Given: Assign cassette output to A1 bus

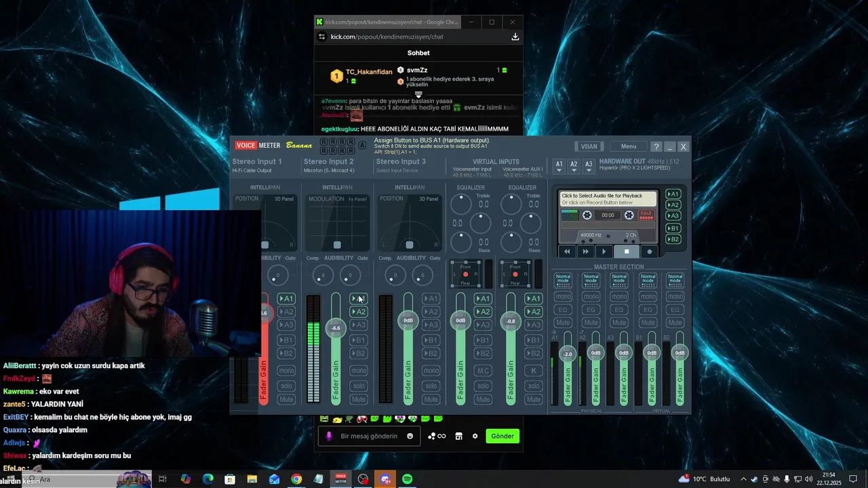Looking at the screenshot, I should [x=673, y=194].
